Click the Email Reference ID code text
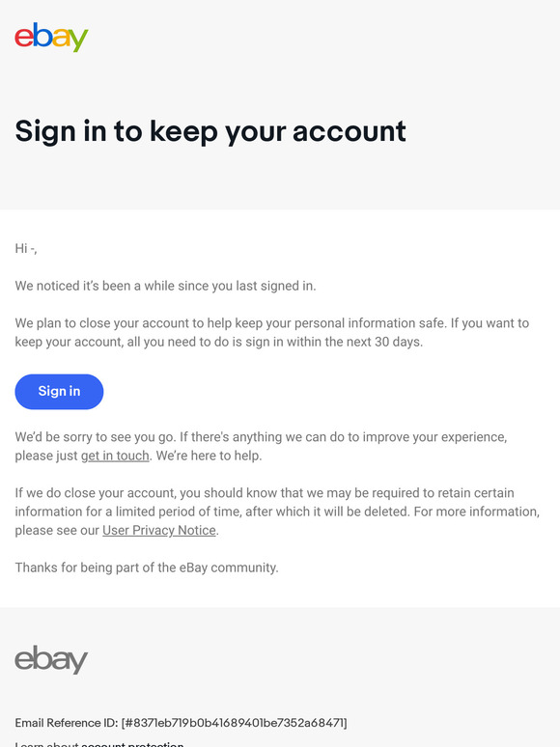Image resolution: width=560 pixels, height=747 pixels. (234, 723)
